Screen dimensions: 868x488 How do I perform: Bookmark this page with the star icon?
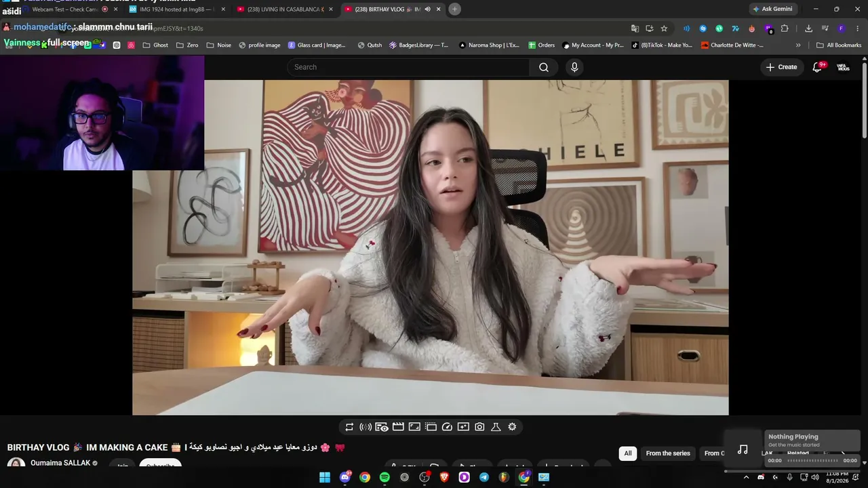coord(664,28)
